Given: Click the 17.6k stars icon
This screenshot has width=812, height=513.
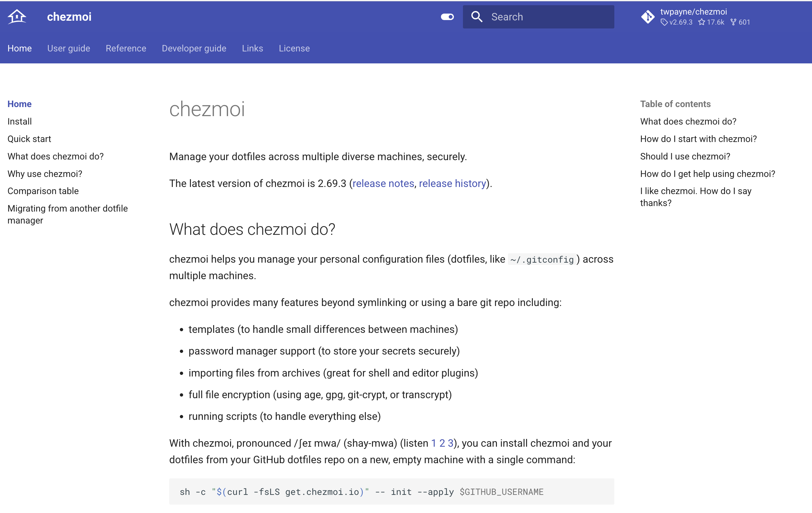Looking at the screenshot, I should (x=701, y=22).
